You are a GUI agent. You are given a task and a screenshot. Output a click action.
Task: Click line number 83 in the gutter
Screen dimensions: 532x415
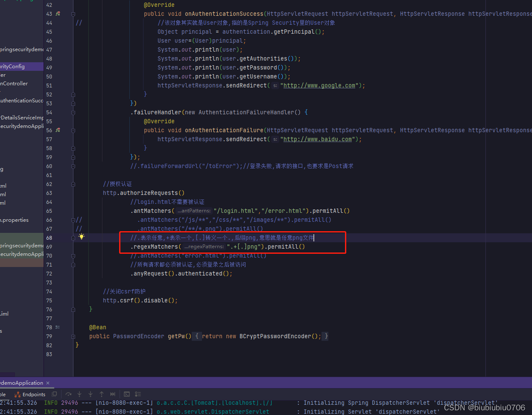tap(49, 354)
